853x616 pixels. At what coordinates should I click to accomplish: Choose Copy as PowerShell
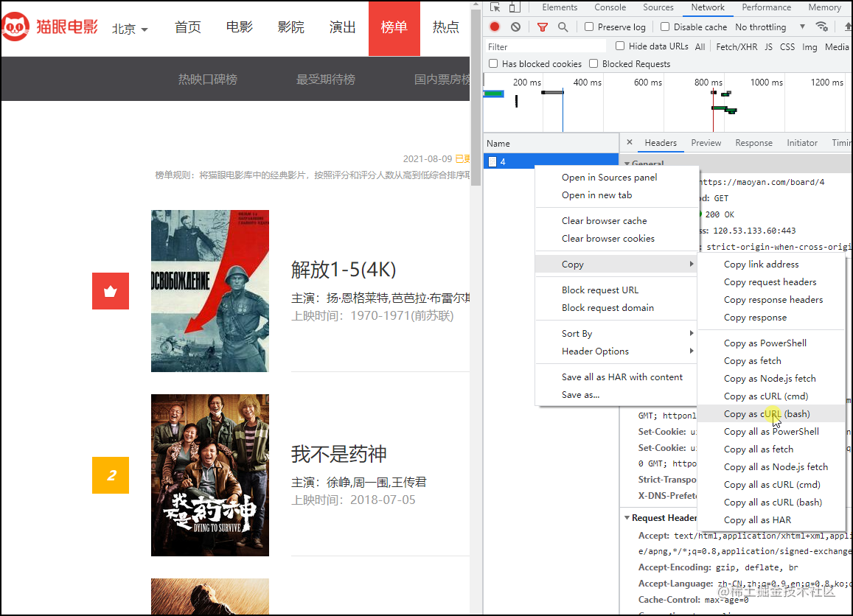(771, 343)
